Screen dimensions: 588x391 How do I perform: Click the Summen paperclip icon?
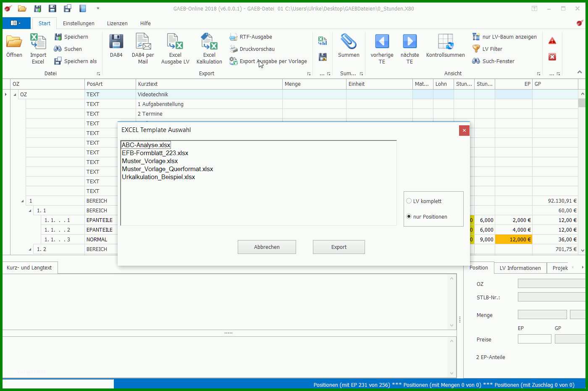pos(349,42)
